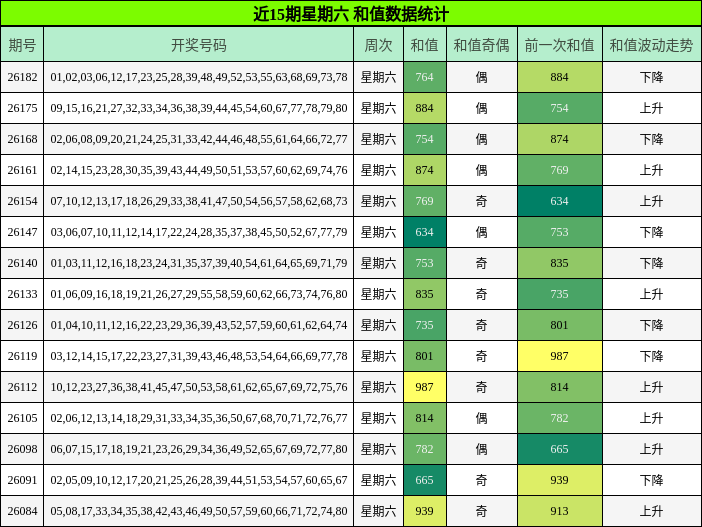Click the 814 previous sum in row 26112

pos(560,387)
